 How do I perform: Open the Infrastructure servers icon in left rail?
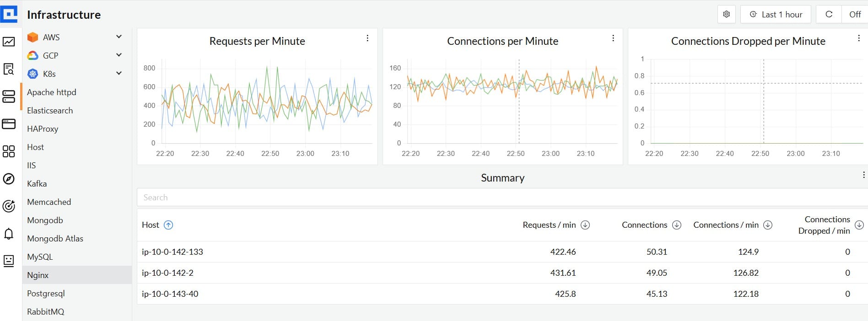tap(9, 96)
